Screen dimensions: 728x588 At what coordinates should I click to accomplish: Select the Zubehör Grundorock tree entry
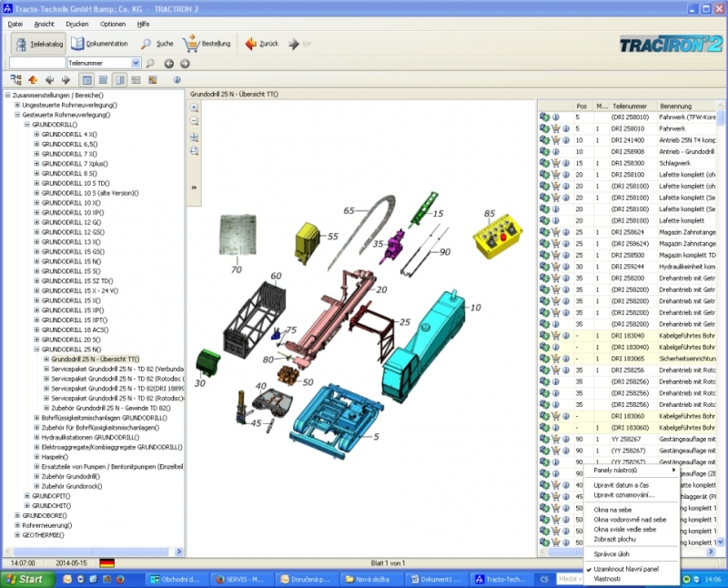pyautogui.click(x=72, y=486)
